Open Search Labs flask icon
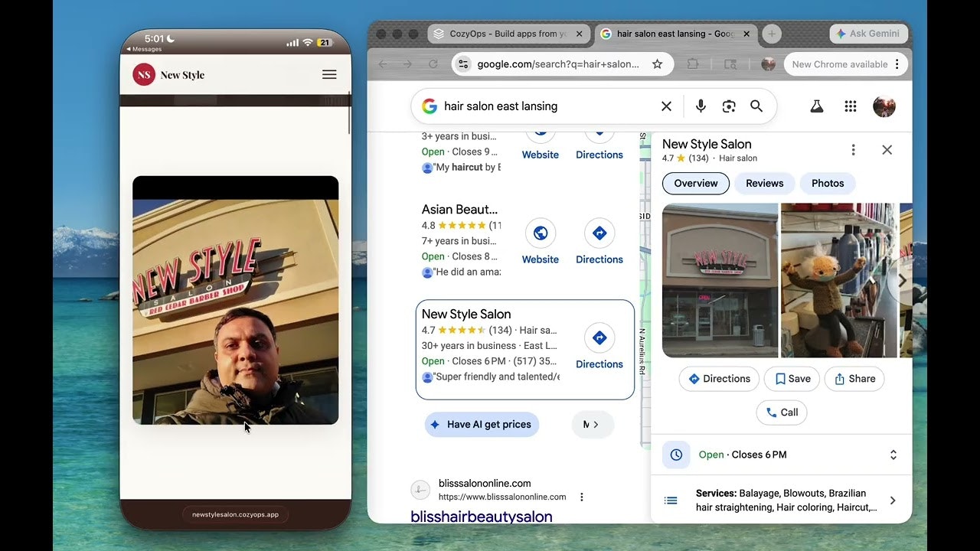Screen dimensions: 980x551 [817, 106]
